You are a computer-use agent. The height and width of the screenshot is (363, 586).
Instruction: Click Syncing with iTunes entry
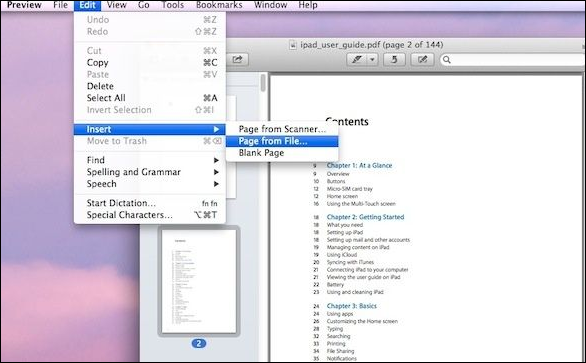pos(350,262)
